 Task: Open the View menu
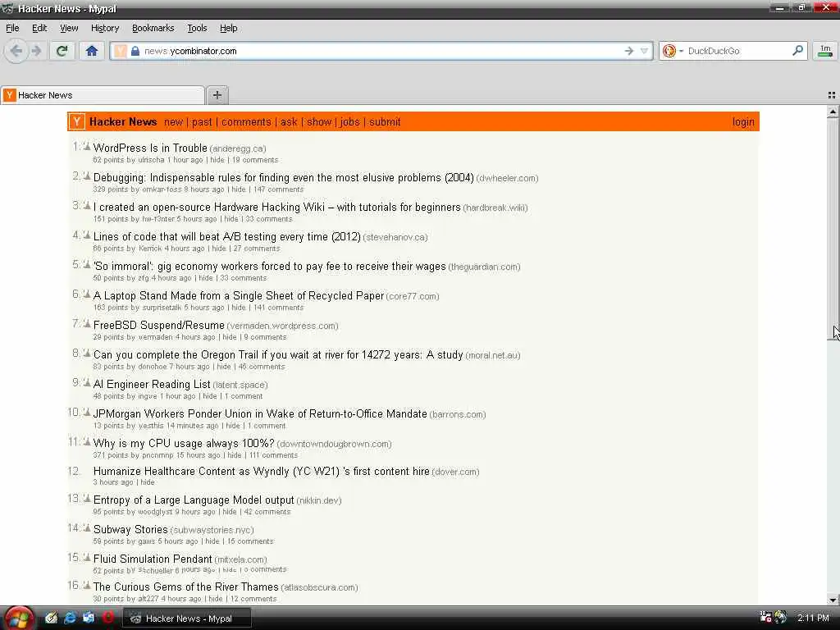[x=69, y=28]
